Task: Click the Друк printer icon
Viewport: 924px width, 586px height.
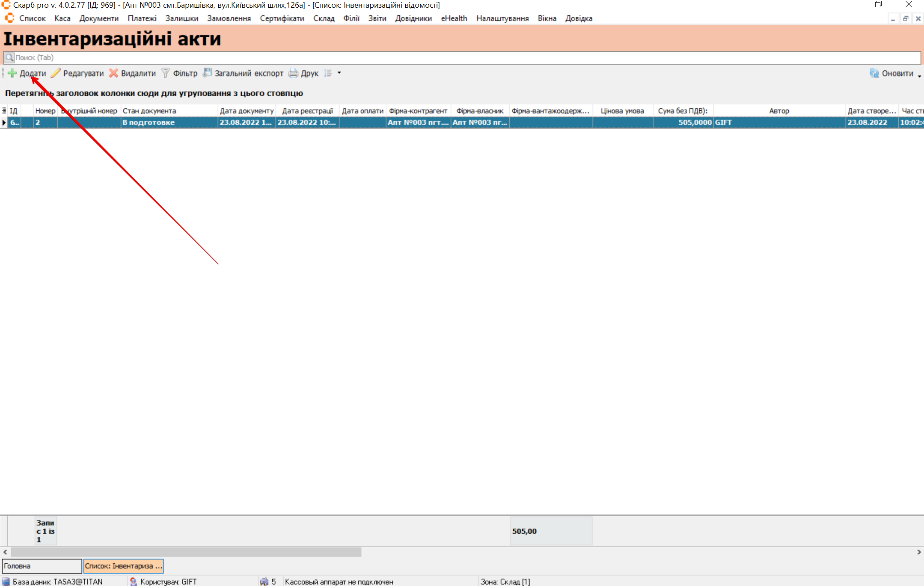Action: click(x=293, y=73)
